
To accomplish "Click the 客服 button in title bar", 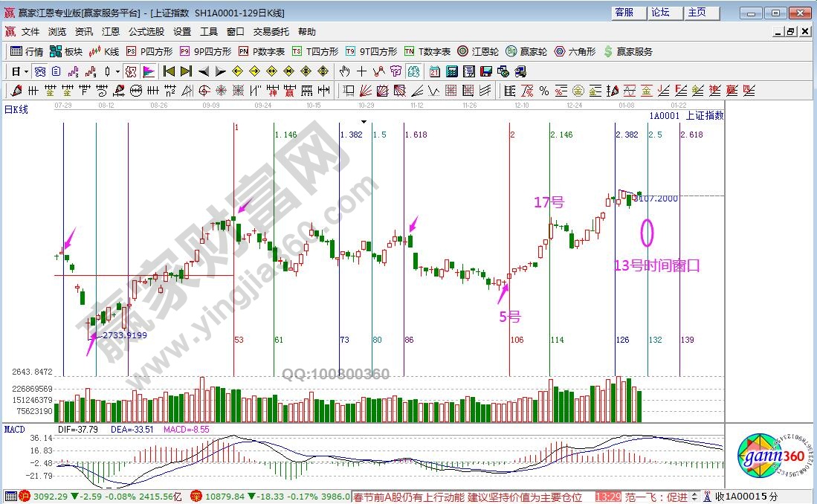I will pyautogui.click(x=624, y=13).
